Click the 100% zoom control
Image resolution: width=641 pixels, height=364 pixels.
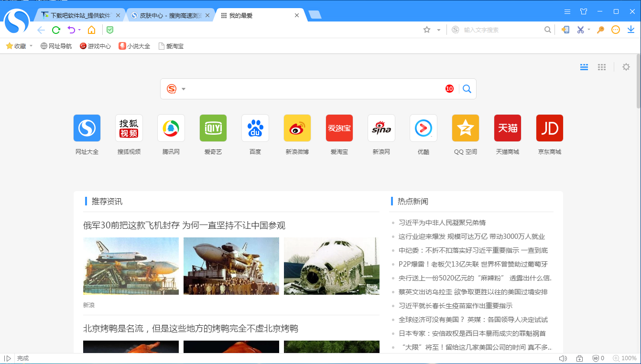coord(626,358)
